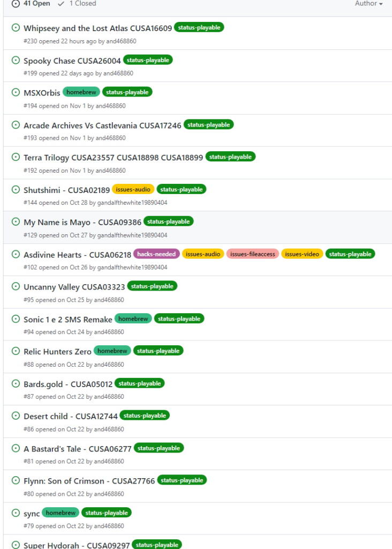
Task: Click the open-issue icon beside Whipseey and the Lost Atlas
Action: [x=16, y=28]
